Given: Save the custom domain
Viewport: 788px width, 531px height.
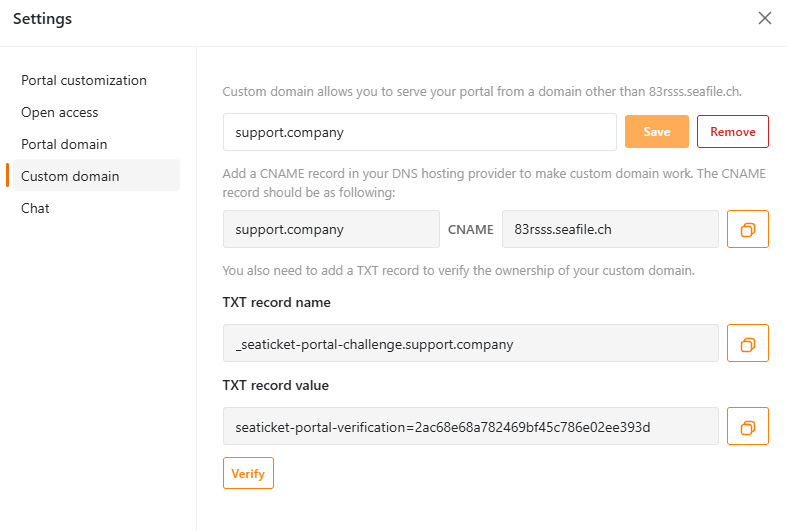Looking at the screenshot, I should [x=657, y=132].
